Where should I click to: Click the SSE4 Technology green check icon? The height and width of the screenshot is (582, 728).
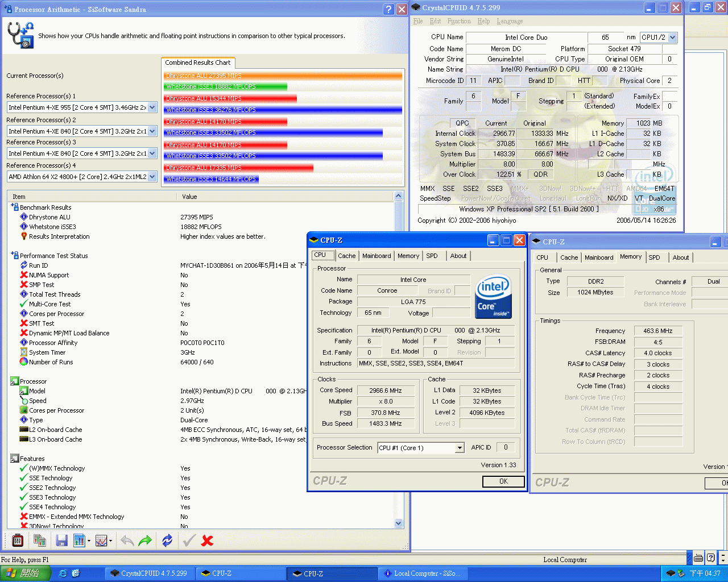click(x=24, y=506)
